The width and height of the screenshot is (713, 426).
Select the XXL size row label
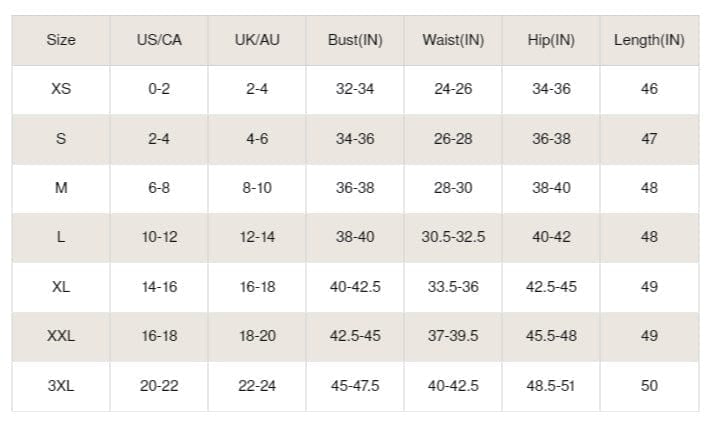61,336
